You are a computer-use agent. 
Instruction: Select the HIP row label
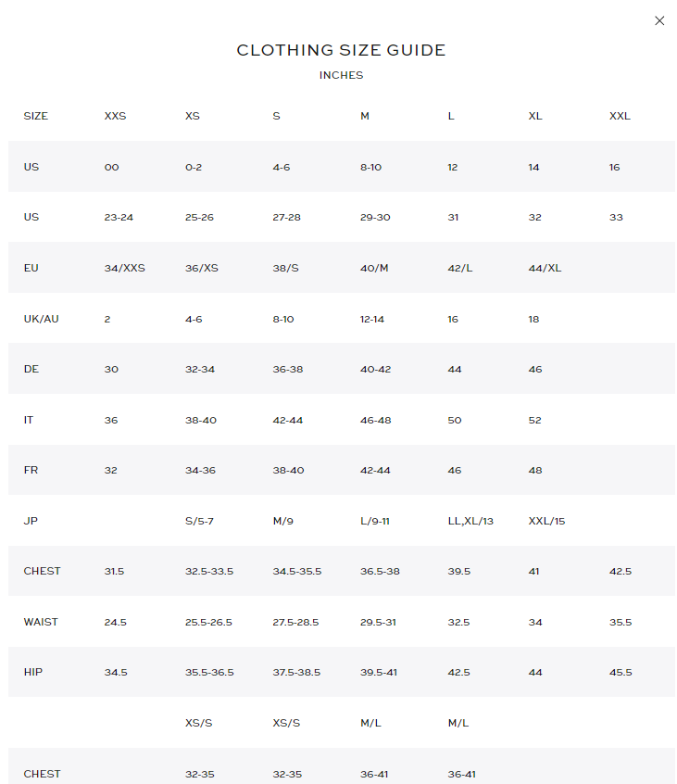[x=33, y=673]
